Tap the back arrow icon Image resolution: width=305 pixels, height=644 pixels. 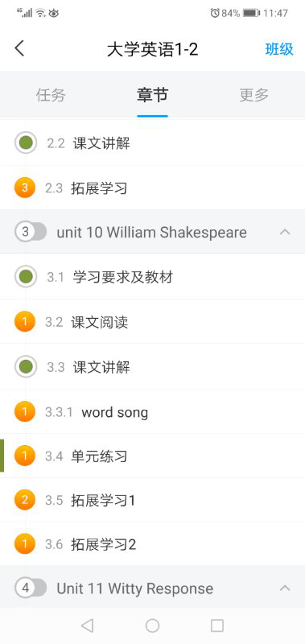pos(19,49)
